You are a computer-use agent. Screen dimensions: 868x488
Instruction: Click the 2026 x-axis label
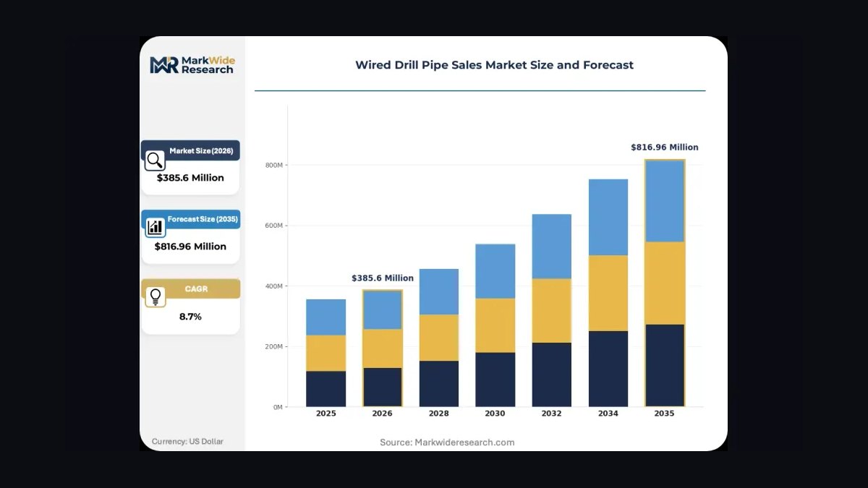point(382,414)
